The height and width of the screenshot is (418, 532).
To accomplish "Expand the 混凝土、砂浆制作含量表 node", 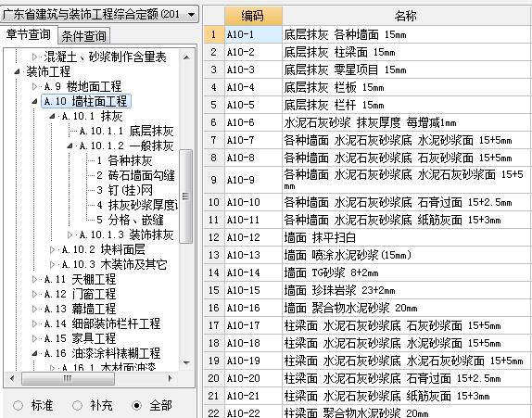I will [34, 57].
